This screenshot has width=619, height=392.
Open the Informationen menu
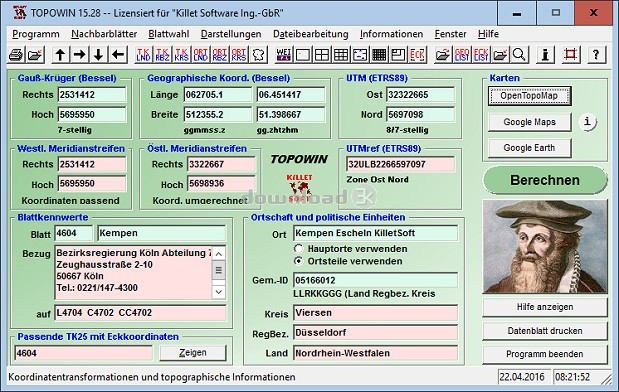391,34
